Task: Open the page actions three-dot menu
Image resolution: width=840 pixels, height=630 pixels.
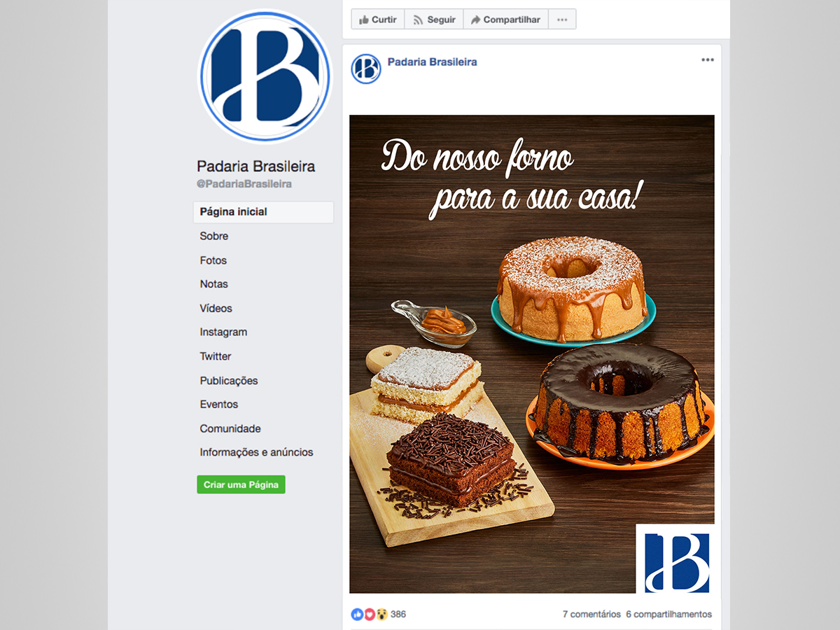Action: [562, 20]
